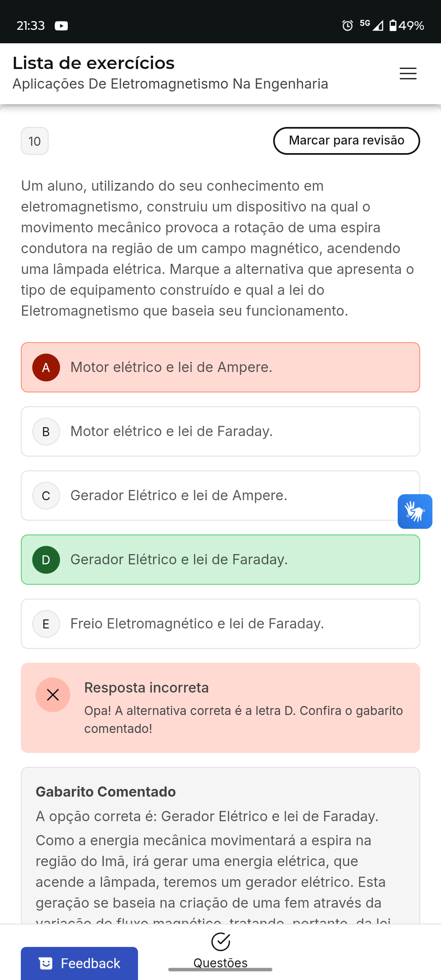Tap the battery status icon

pos(393,26)
